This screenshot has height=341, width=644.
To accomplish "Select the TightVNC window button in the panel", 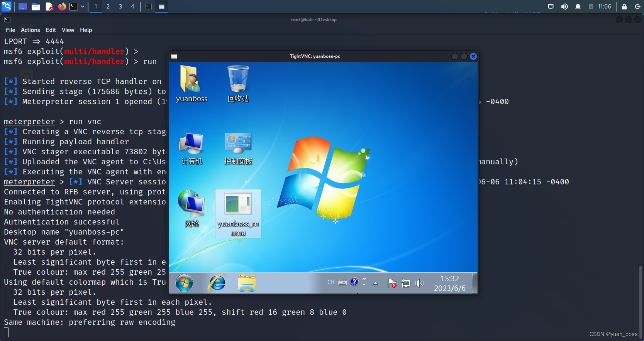I will (162, 7).
